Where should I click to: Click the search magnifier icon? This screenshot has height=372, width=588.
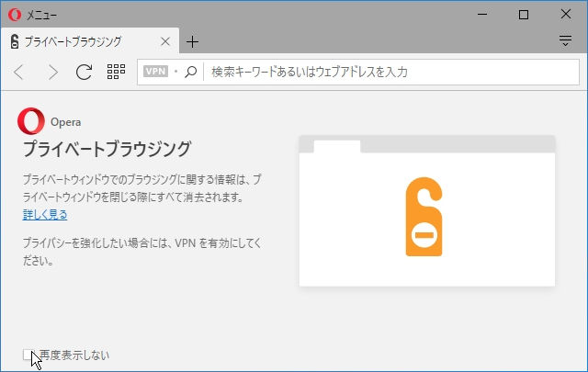[190, 72]
